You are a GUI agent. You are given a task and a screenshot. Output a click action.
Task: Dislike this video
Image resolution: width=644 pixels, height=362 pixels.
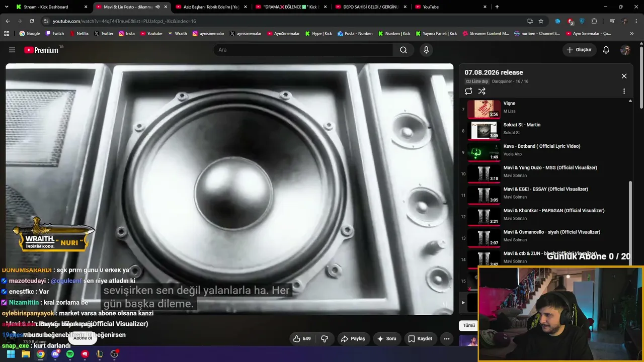(325, 339)
